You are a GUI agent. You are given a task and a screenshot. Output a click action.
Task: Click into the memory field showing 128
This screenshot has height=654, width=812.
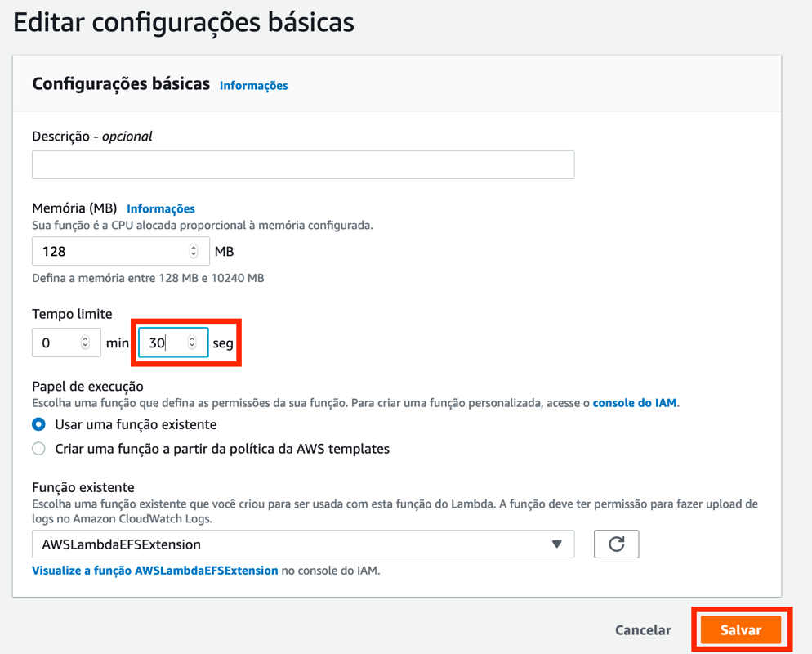121,251
